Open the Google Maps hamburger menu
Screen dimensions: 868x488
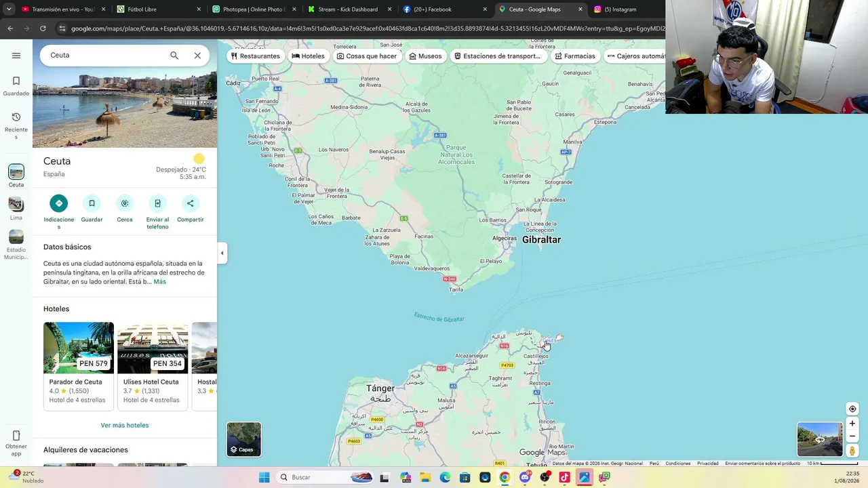click(16, 56)
